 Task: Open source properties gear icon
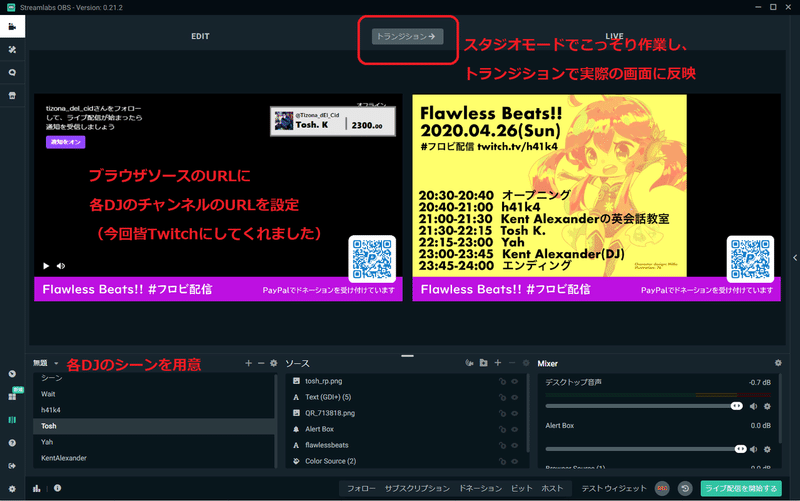526,363
